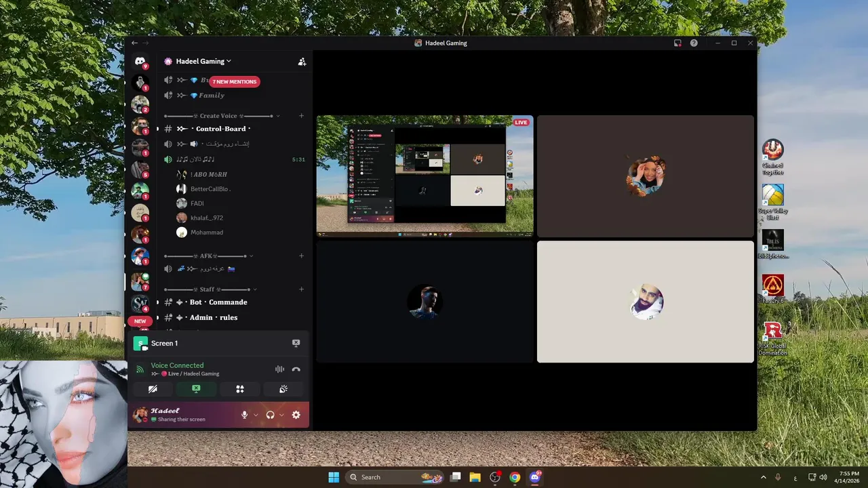868x488 pixels.
Task: Open user settings gear icon
Action: [x=296, y=415]
